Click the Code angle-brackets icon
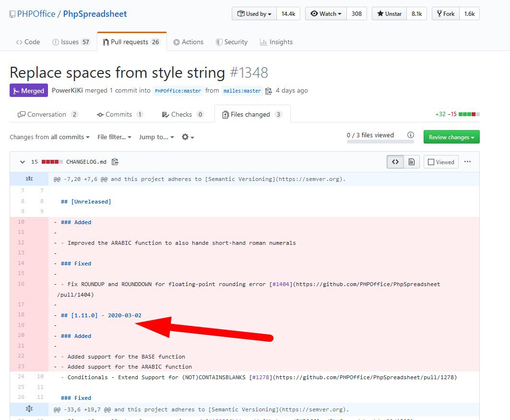The image size is (510, 420). tap(19, 42)
